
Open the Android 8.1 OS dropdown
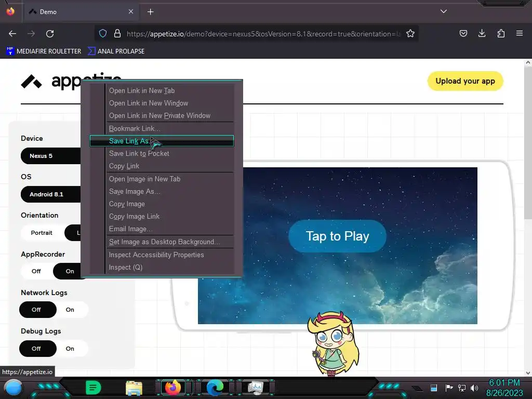pyautogui.click(x=51, y=194)
